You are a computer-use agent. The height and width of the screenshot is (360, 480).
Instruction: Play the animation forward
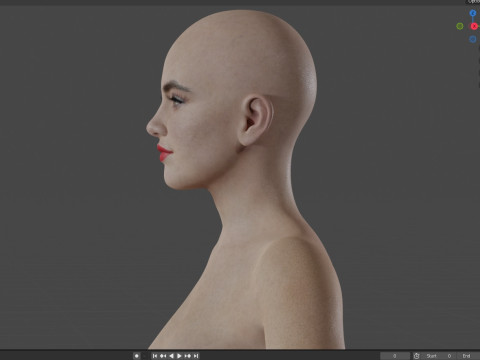179,356
